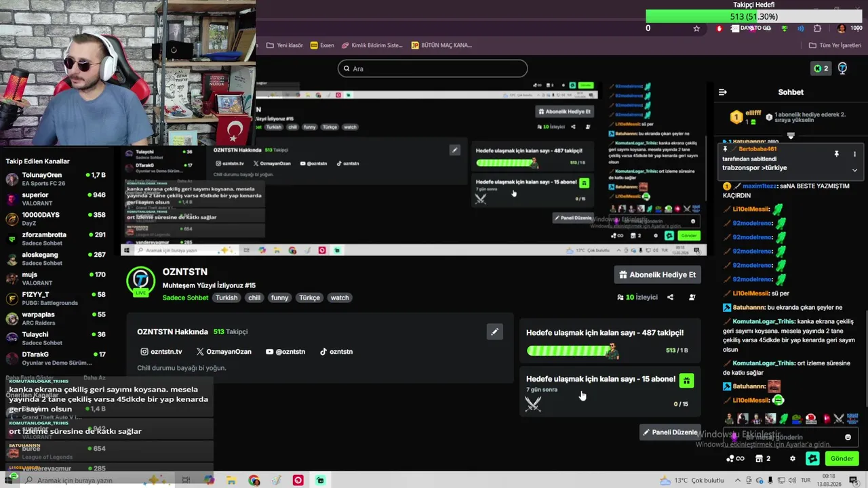This screenshot has width=868, height=488.
Task: Click the OZNTSTN live channel avatar
Action: (x=141, y=281)
